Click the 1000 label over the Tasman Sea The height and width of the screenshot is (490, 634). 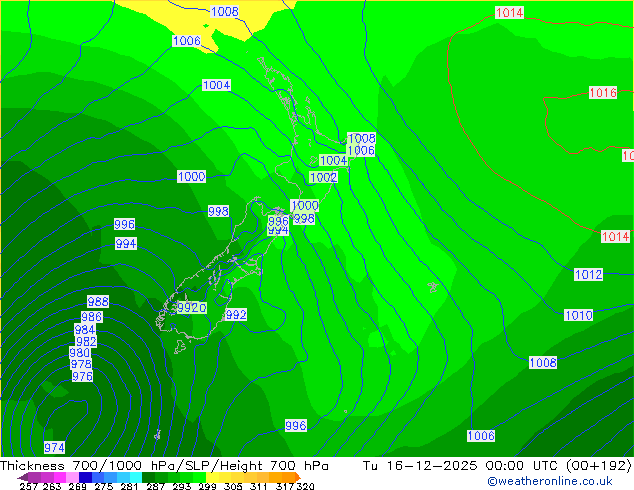(192, 176)
